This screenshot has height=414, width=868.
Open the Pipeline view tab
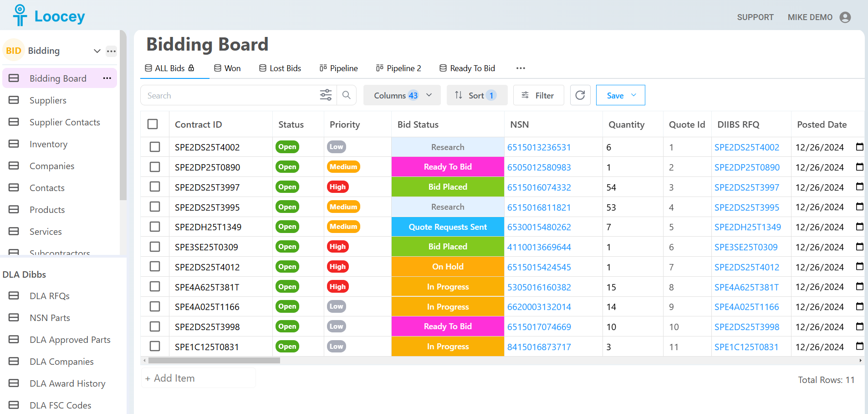click(x=339, y=68)
